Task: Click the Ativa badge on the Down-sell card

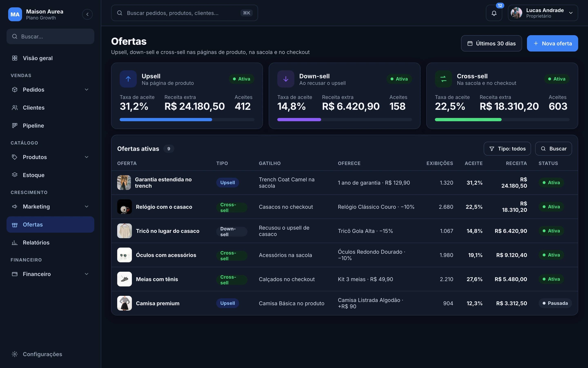Action: 399,79
